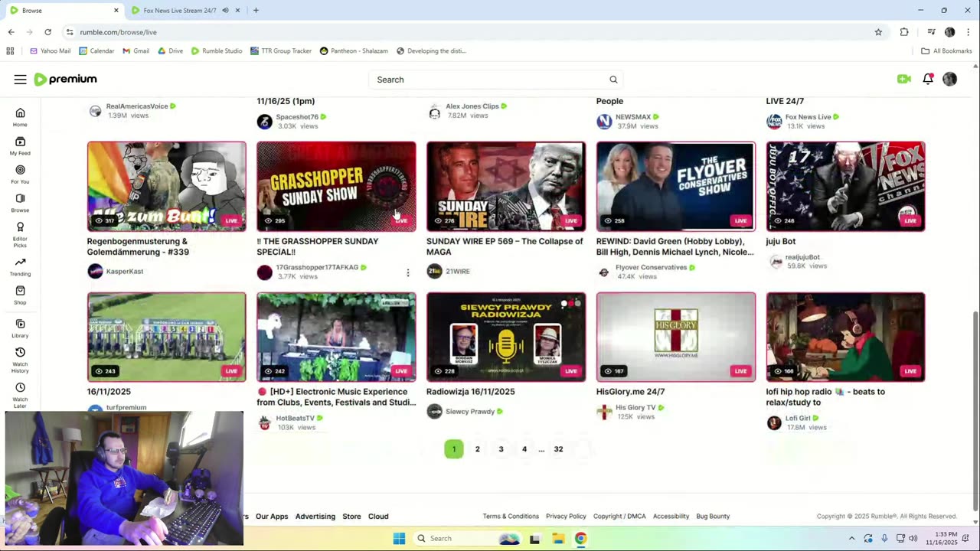Click the browser back arrow

click(11, 32)
